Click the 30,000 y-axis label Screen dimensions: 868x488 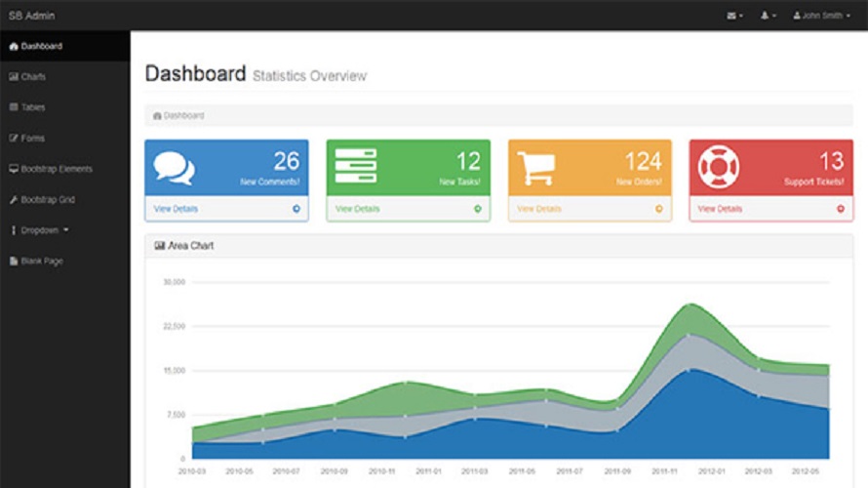tap(175, 282)
